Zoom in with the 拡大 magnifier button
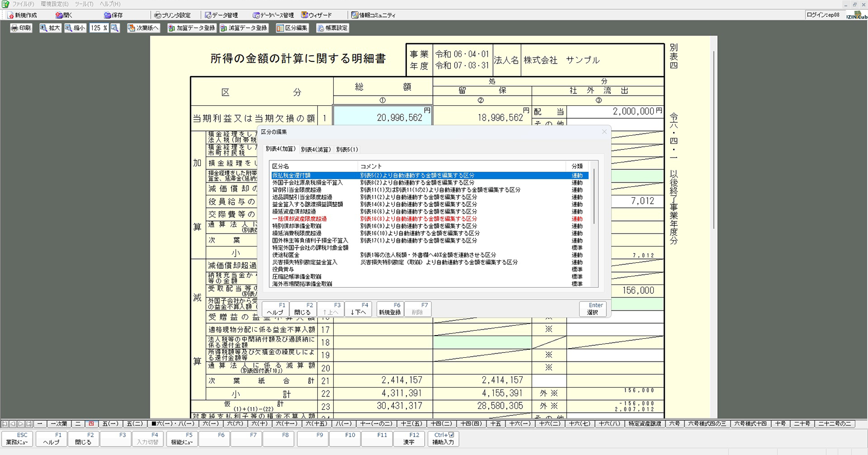 coord(50,28)
